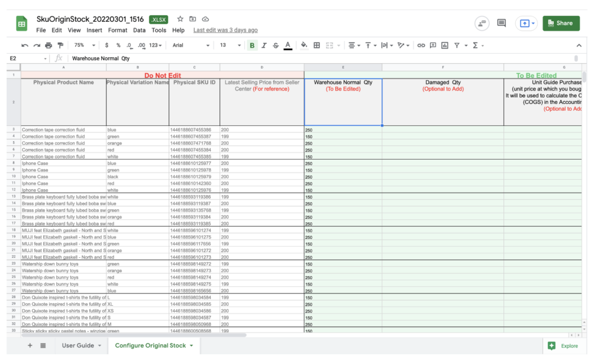Open the font dropdown showing Arial
This screenshot has width=596, height=364.
189,45
